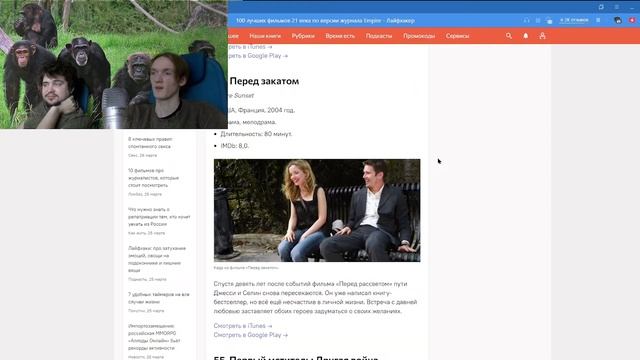The image size is (640, 360).
Task: Click the bookmark icon next to reviews
Action: (x=598, y=20)
